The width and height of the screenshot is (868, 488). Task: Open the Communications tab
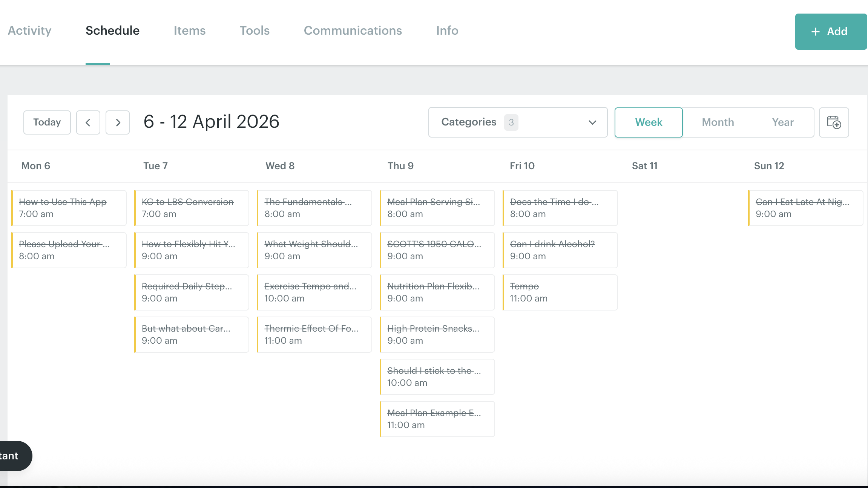(x=353, y=31)
